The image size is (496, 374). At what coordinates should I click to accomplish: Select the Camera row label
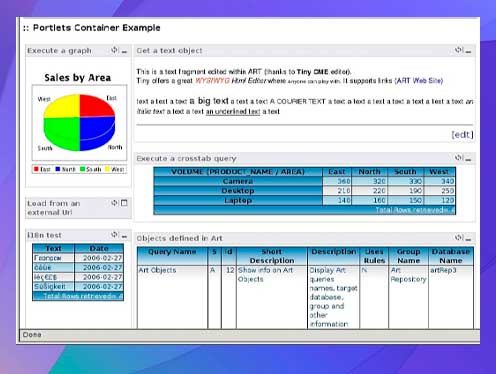238,181
